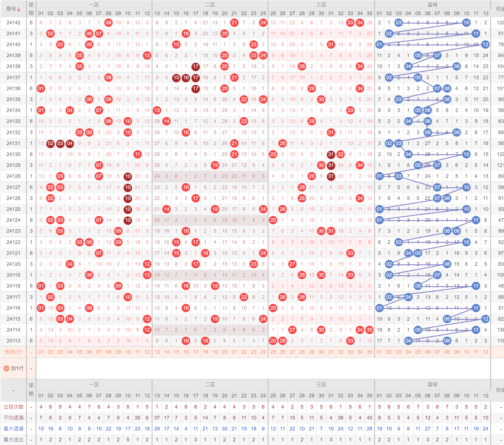The image size is (504, 445).
Task: Click red ball 19 in row 24129
Action: (x=215, y=165)
